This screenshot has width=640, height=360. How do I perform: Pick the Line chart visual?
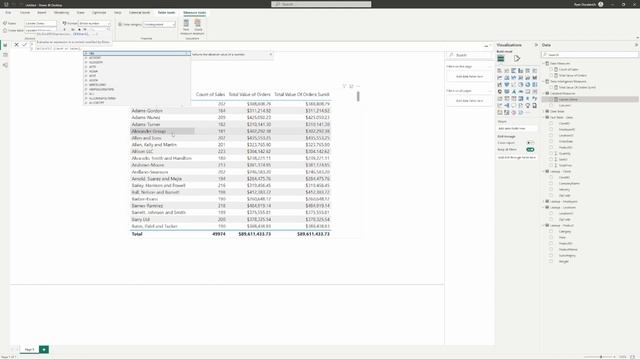500,78
